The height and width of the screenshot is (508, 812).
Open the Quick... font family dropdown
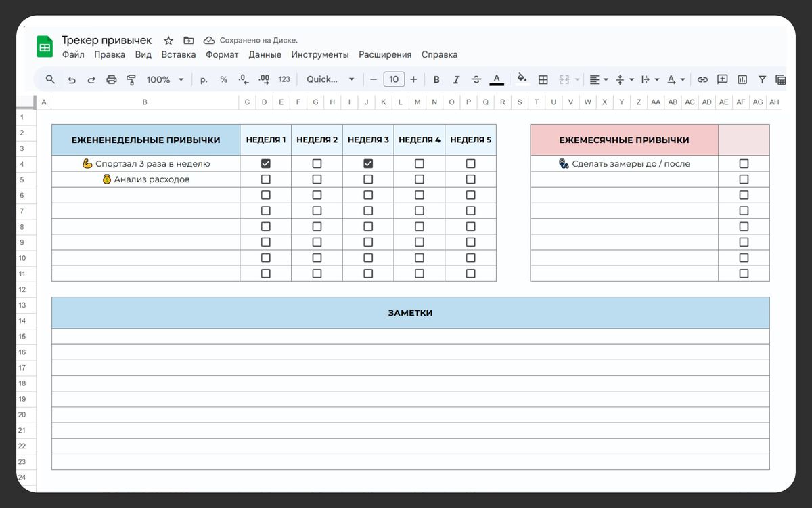330,79
